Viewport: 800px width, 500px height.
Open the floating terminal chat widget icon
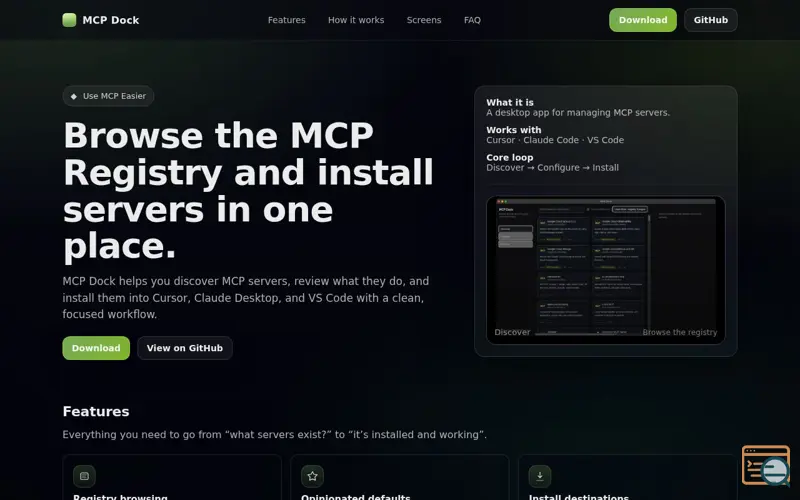[x=766, y=465]
